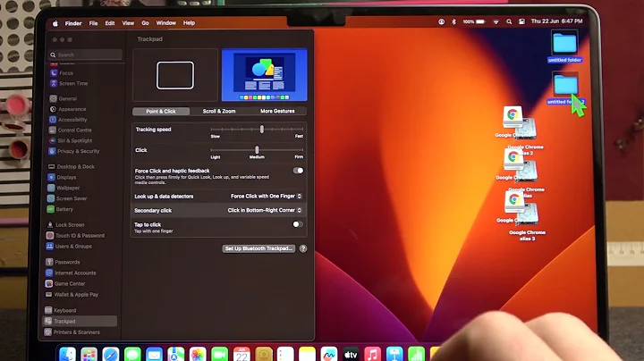This screenshot has width=644, height=361.
Task: Enable Tap to click switch
Action: click(298, 224)
